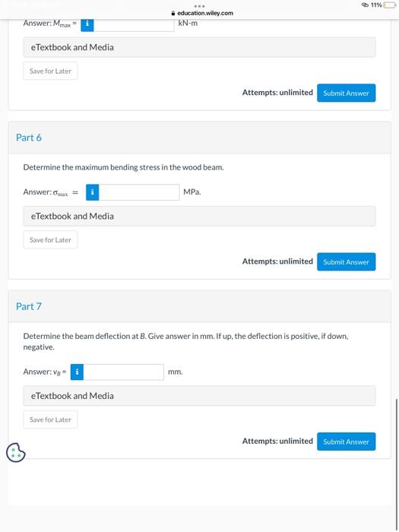Expand eTextbook and Media under Part 6
The width and height of the screenshot is (399, 532).
coord(199,216)
